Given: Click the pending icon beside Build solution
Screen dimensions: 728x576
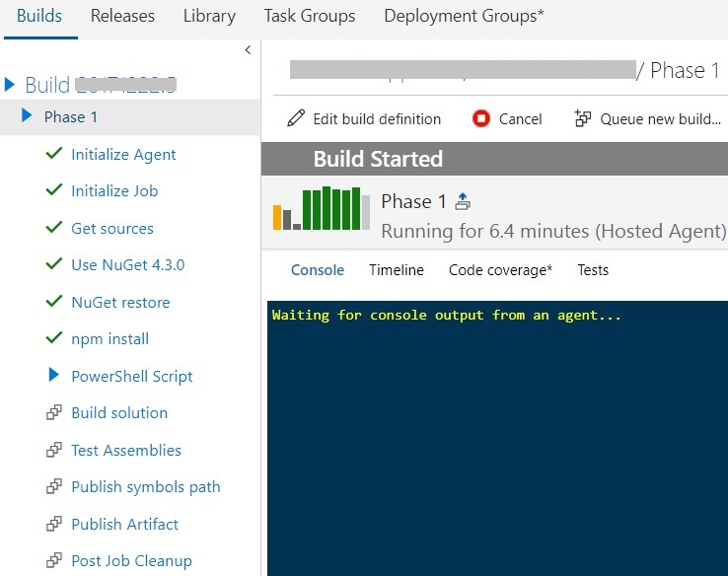Looking at the screenshot, I should click(x=54, y=412).
